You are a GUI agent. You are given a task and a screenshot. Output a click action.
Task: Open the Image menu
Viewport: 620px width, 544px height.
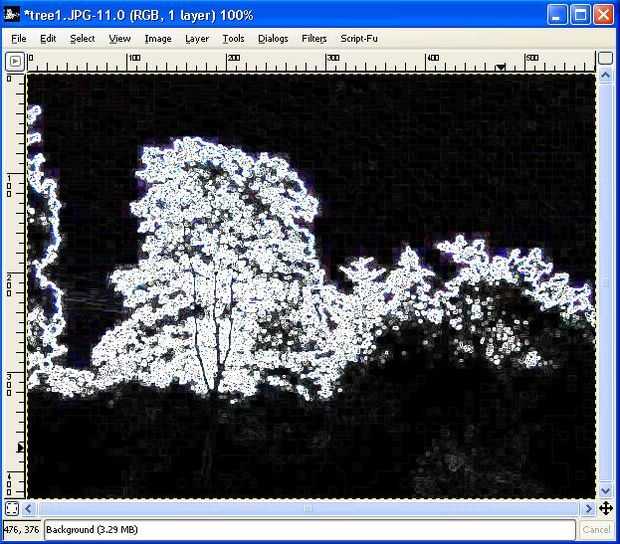click(x=158, y=39)
